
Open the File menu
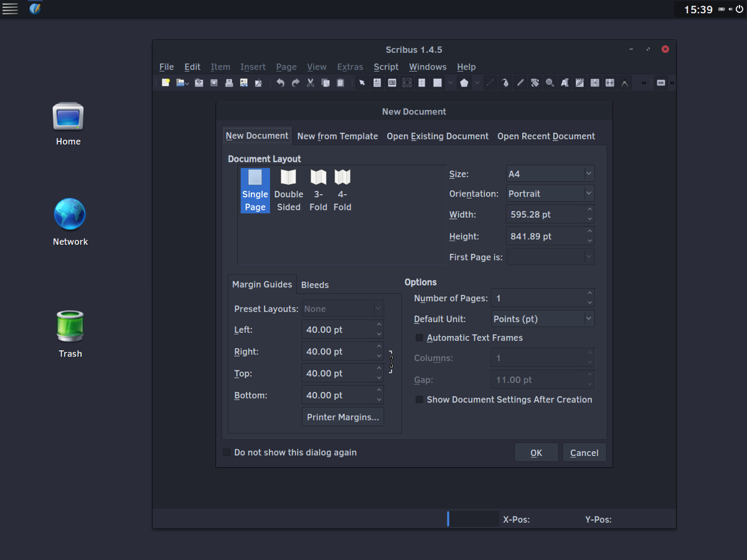(x=166, y=67)
